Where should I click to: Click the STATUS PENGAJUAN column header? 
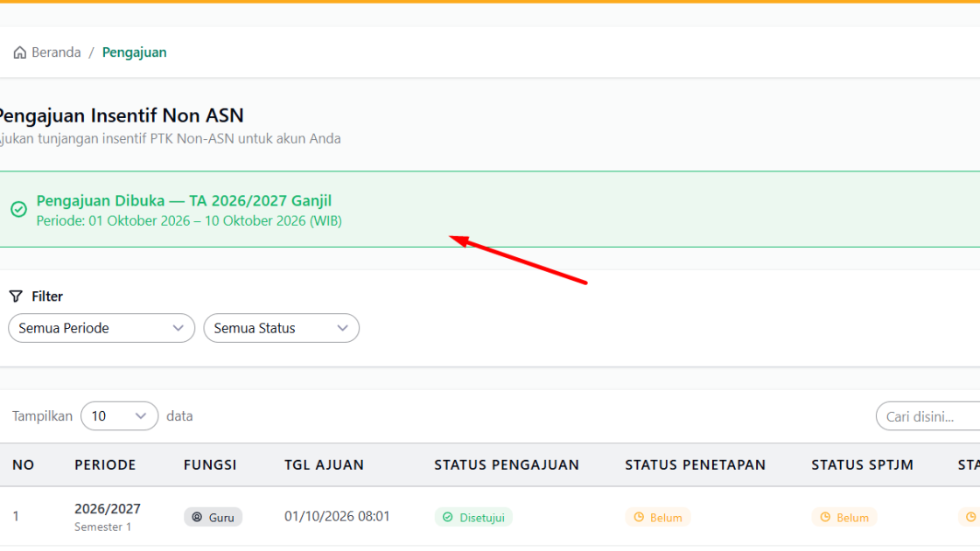point(507,464)
